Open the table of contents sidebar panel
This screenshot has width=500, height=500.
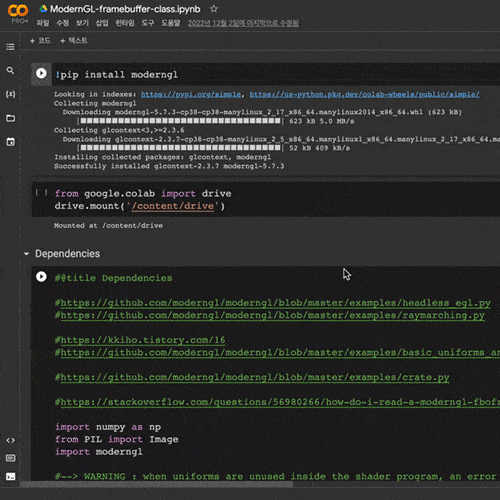click(10, 47)
